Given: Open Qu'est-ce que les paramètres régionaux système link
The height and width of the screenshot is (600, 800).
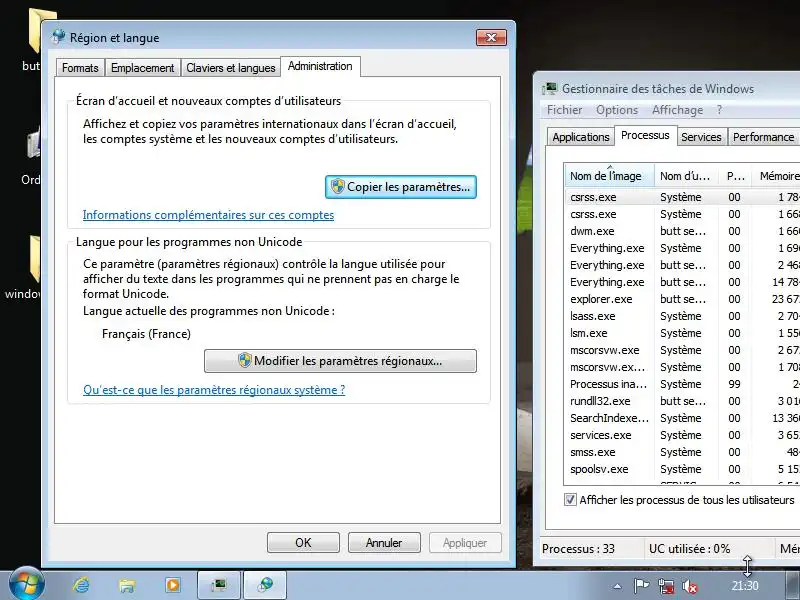Looking at the screenshot, I should click(214, 390).
